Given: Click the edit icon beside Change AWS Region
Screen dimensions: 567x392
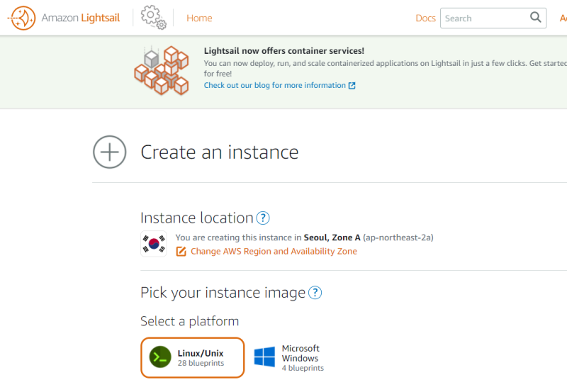Looking at the screenshot, I should click(181, 252).
